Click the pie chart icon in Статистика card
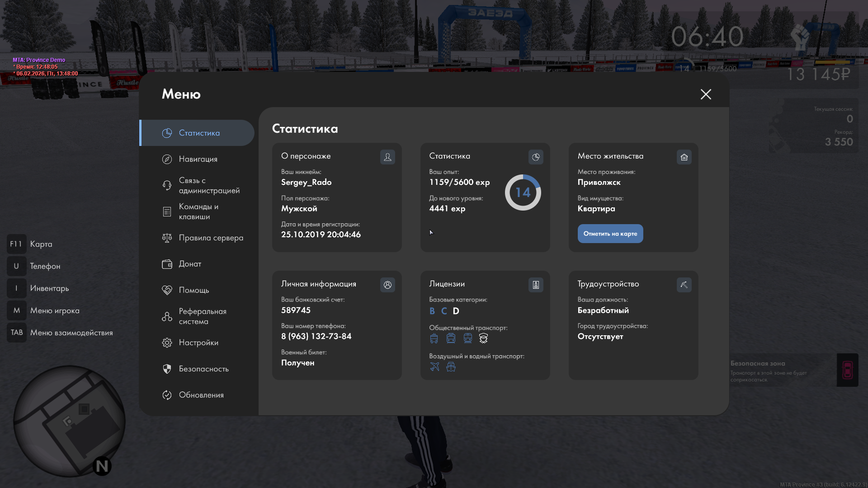The height and width of the screenshot is (488, 868). [536, 157]
